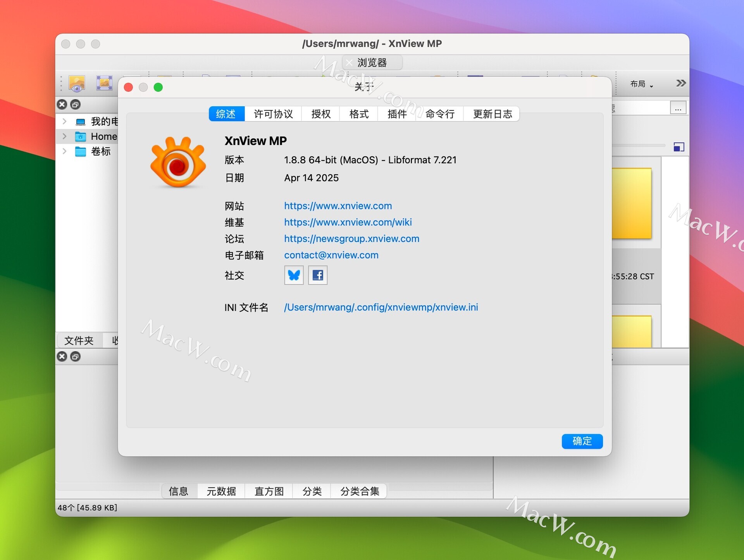Select the 命令行 tab

coord(440,114)
